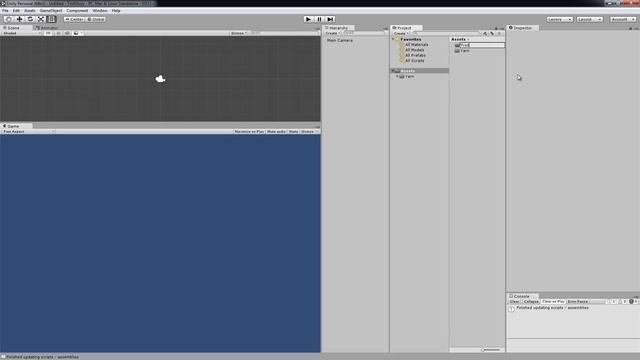Click the Hierarchy search field
Screen dimensions: 640x360
(x=364, y=33)
